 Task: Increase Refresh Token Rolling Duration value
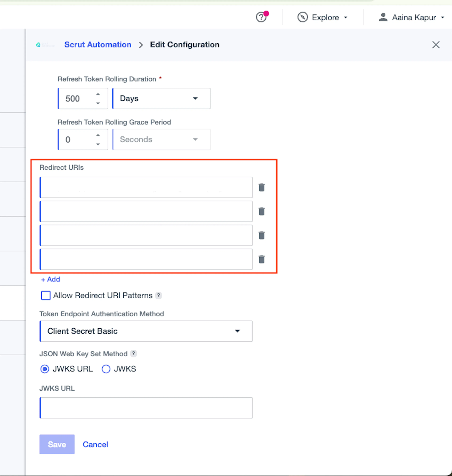pos(98,94)
